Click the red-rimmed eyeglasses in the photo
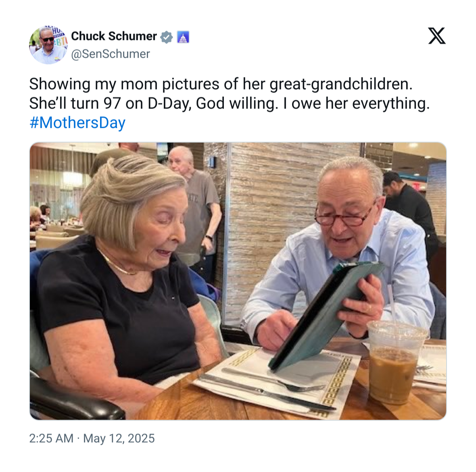 click(x=345, y=215)
